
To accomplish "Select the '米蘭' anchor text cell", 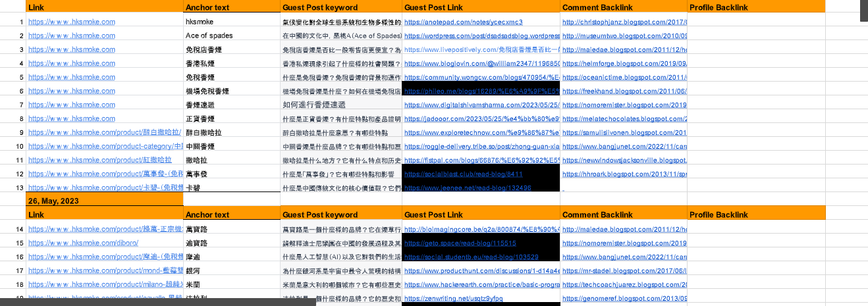I will (232, 284).
